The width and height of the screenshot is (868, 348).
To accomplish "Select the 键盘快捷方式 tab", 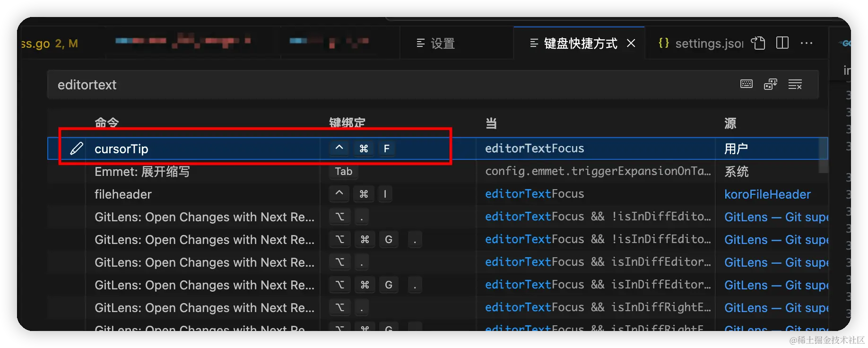I will (579, 43).
